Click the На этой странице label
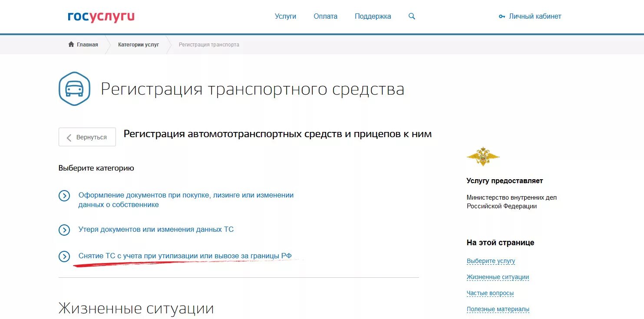This screenshot has height=319, width=644. tap(500, 243)
